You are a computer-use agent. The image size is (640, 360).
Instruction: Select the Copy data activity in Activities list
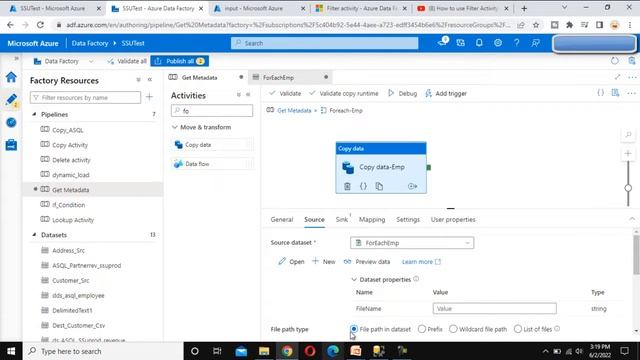212,145
